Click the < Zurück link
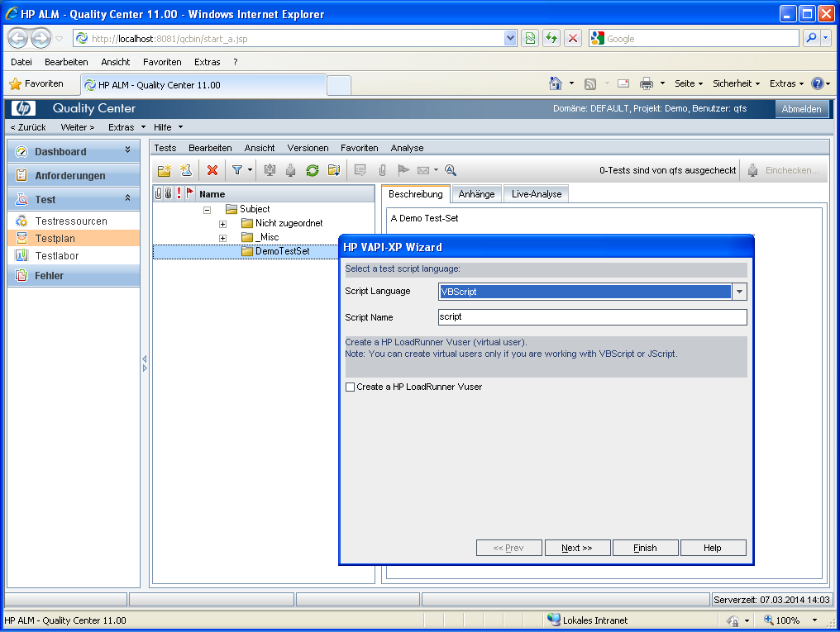 28,127
